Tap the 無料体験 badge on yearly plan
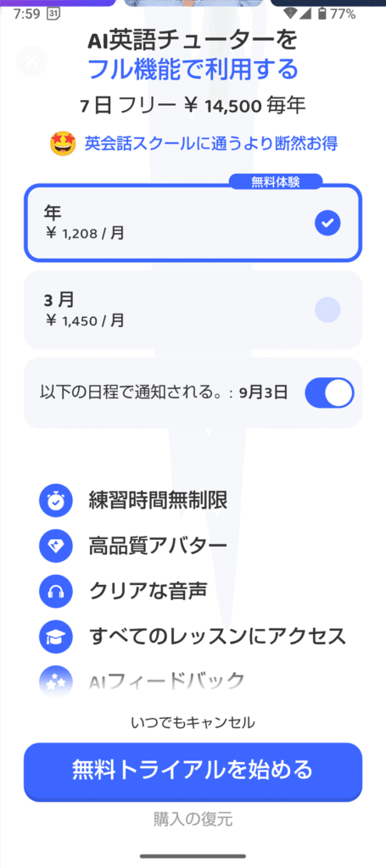 [x=275, y=181]
